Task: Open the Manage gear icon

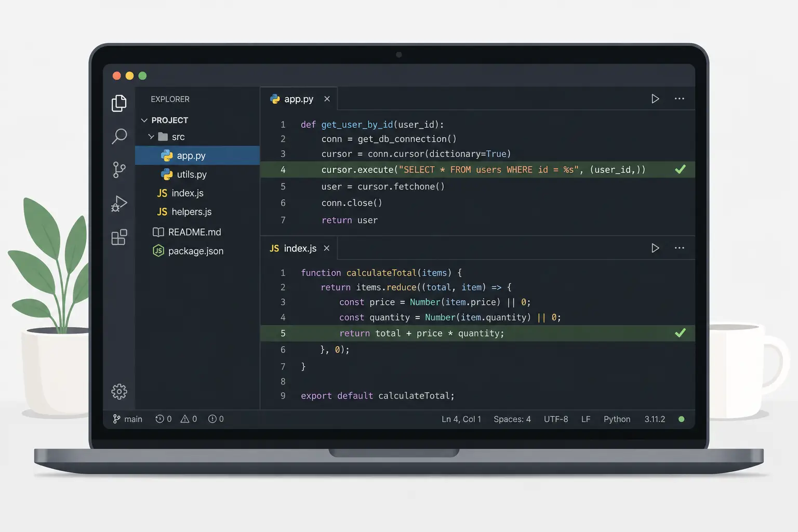Action: 119,391
